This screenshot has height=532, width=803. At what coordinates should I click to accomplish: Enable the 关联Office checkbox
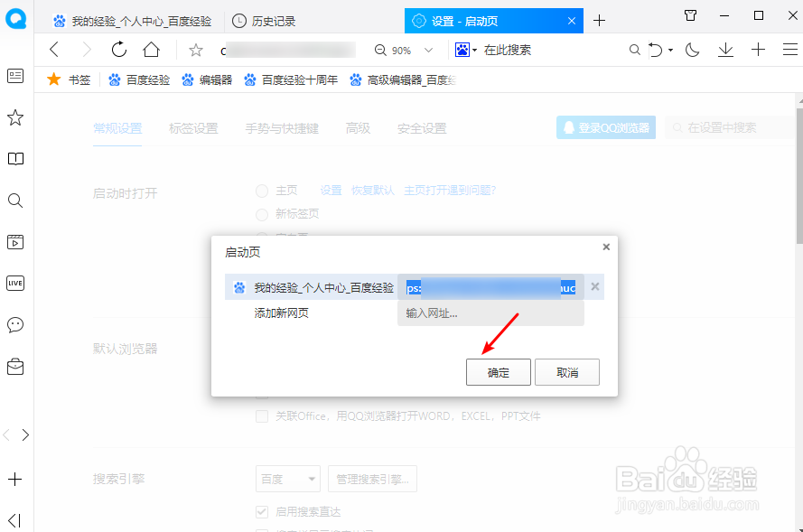[x=262, y=415]
